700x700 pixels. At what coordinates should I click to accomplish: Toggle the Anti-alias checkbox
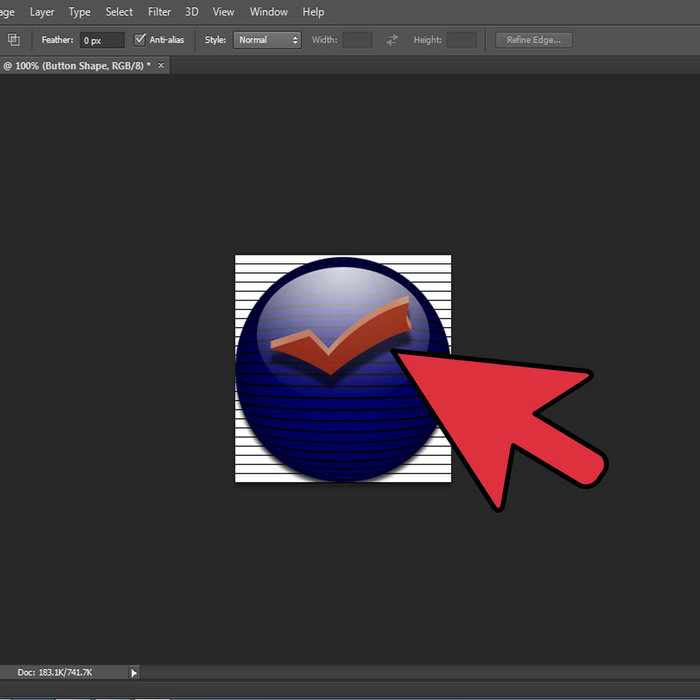click(x=140, y=40)
